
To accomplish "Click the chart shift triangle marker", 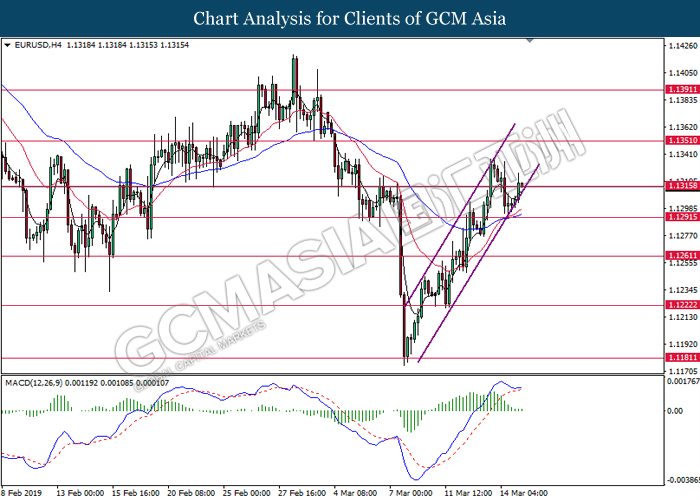I will 530,41.
